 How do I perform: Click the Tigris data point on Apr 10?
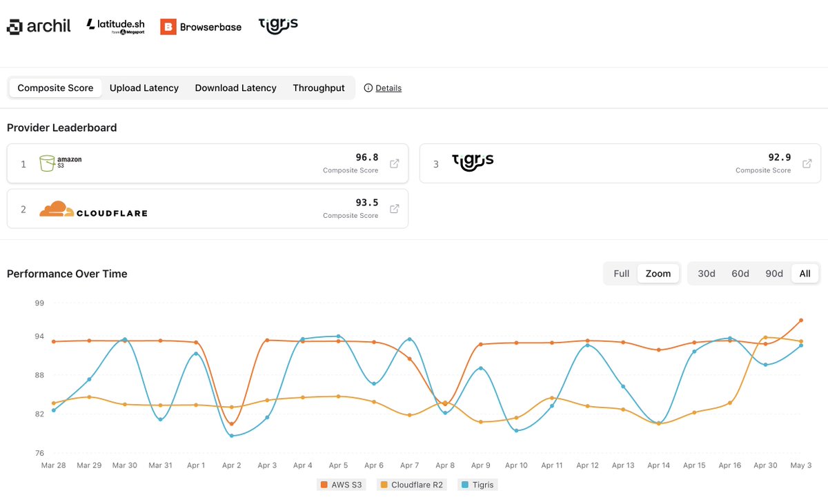516,431
